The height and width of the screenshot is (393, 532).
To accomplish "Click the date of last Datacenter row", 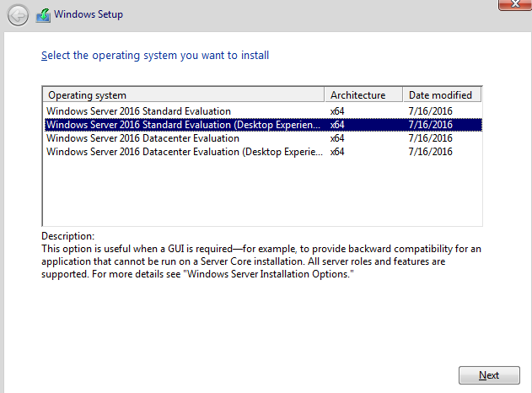I will click(x=430, y=152).
